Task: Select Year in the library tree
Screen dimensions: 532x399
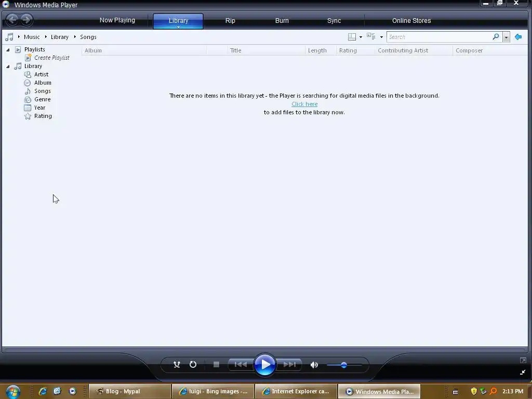Action: tap(39, 108)
